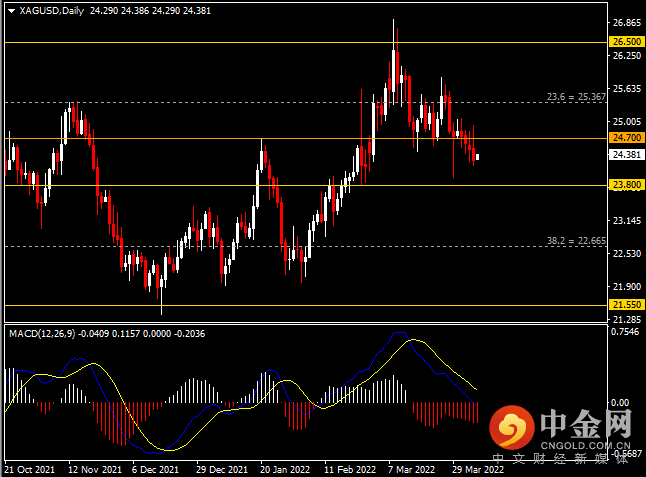Click the 23.145 price scale value
Viewport: 646px width, 477px height.
[627, 221]
